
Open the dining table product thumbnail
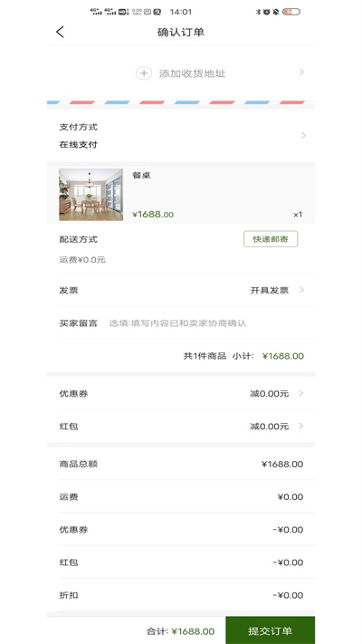[90, 195]
